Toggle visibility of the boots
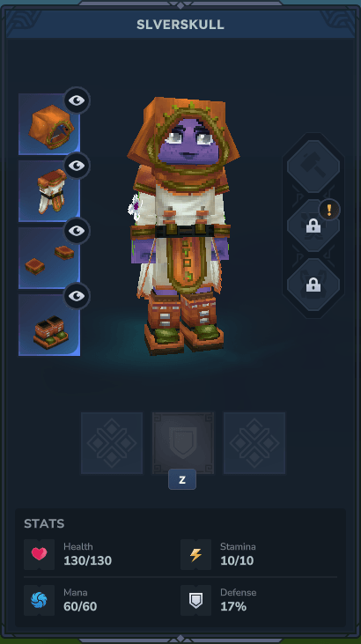This screenshot has height=644, width=361. 77,296
